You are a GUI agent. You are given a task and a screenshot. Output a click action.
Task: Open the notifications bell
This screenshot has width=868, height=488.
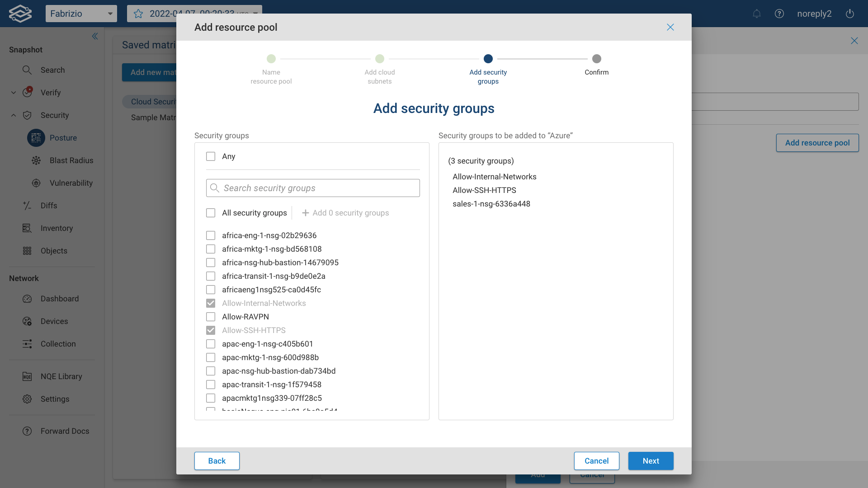click(x=757, y=14)
